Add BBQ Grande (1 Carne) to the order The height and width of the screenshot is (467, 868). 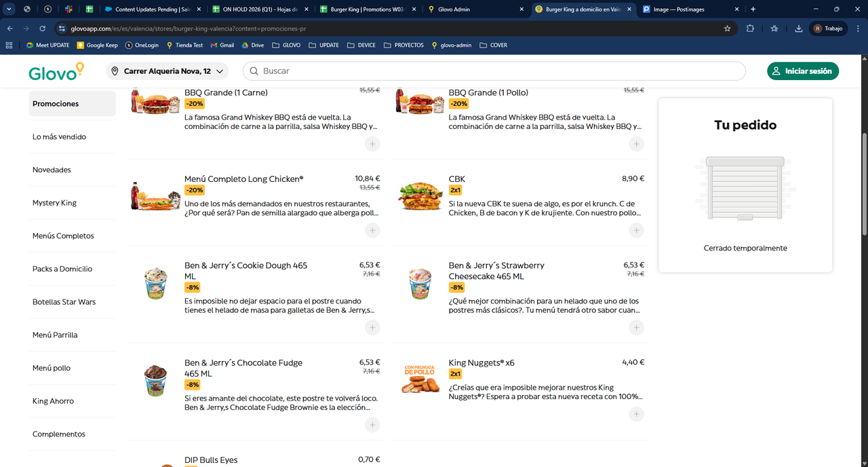pyautogui.click(x=372, y=144)
